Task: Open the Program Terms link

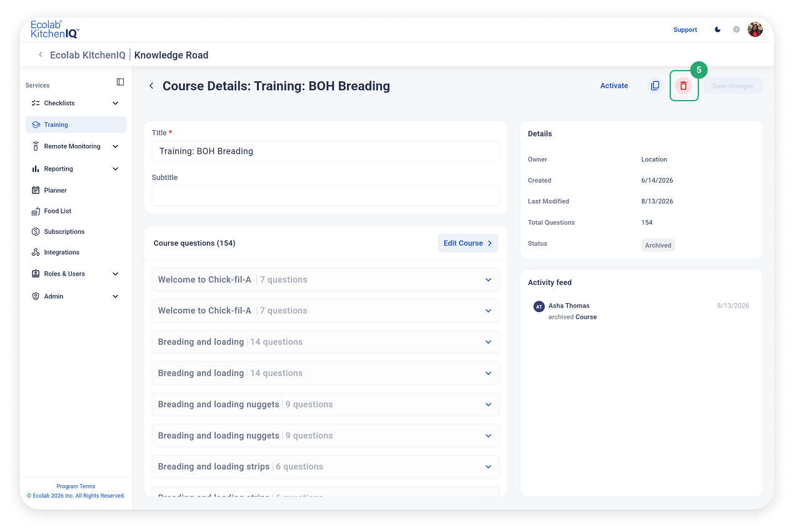Action: click(76, 486)
